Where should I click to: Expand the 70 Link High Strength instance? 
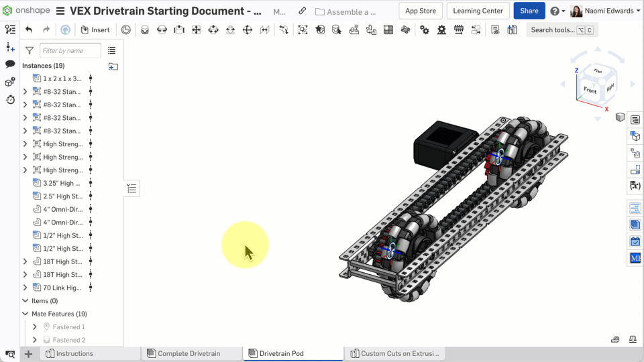click(25, 288)
